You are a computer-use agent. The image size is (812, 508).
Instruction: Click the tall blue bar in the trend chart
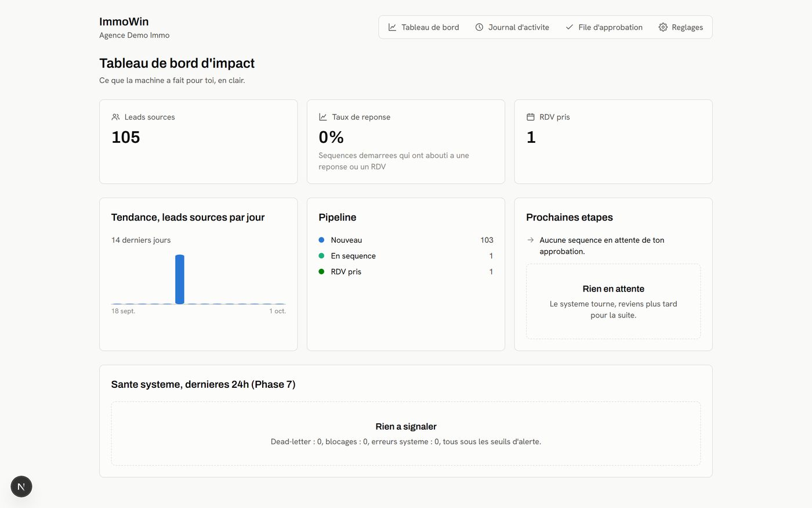(x=180, y=279)
